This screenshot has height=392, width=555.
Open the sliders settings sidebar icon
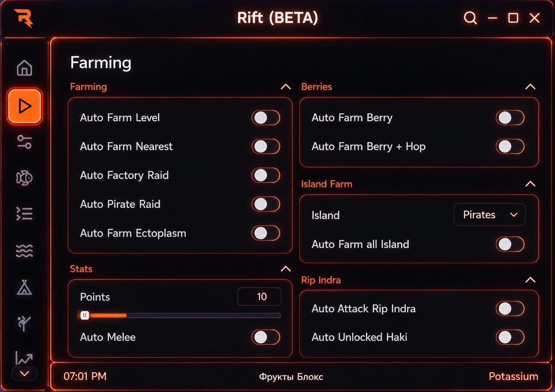pos(24,142)
